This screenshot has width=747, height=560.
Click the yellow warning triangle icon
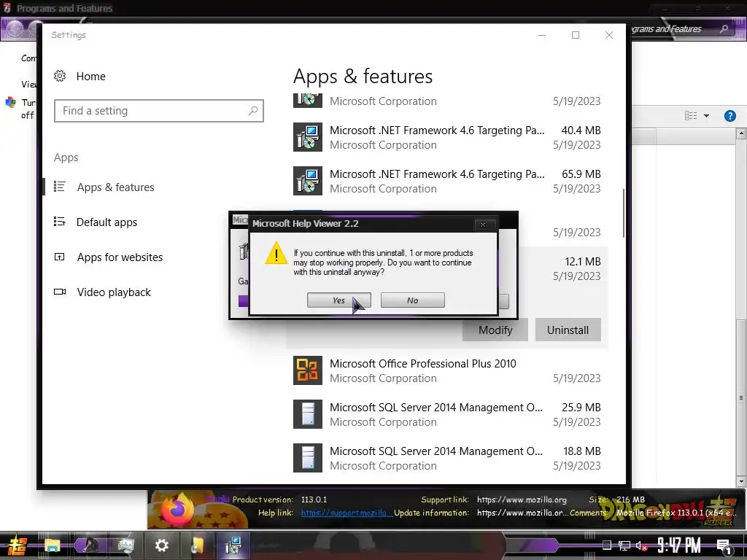276,254
